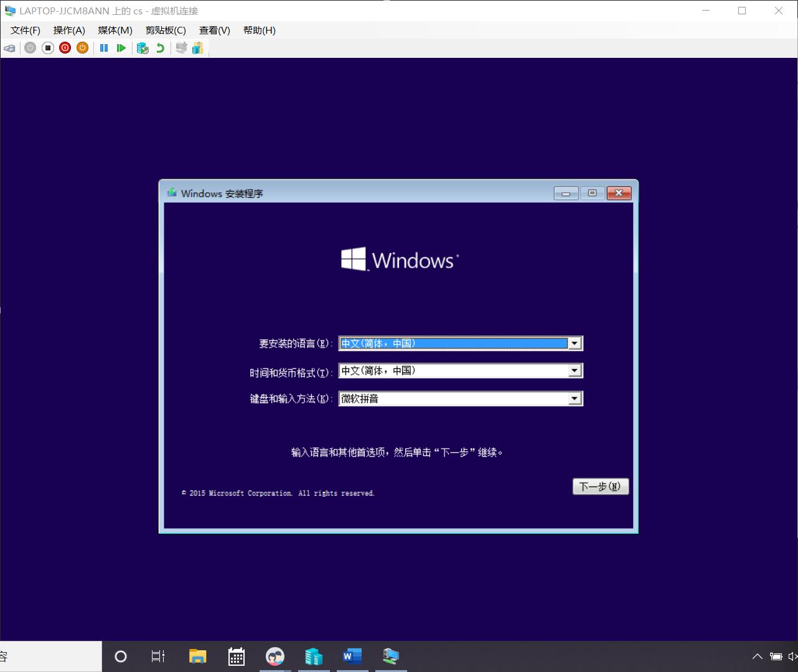
Task: Open the 文件(F) menu
Action: click(x=26, y=30)
